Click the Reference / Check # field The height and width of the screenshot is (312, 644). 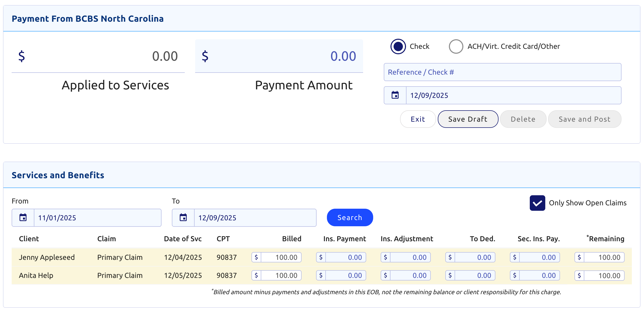[502, 72]
